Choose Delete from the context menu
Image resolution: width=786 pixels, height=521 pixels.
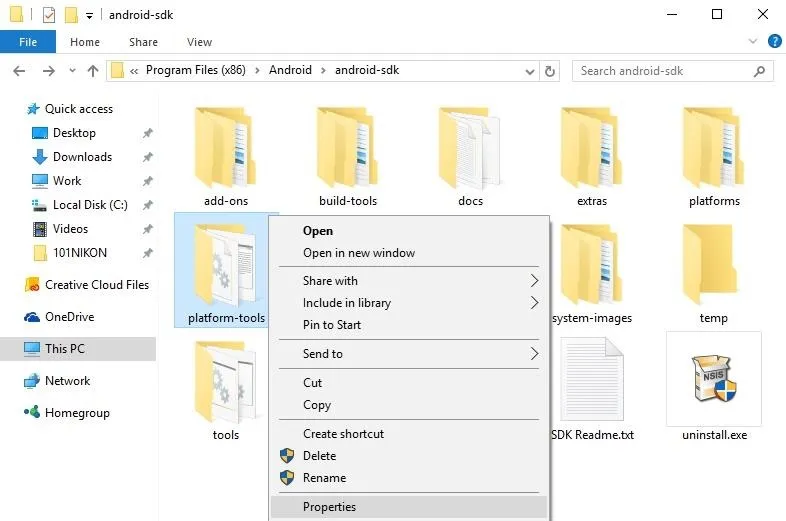pos(408,456)
